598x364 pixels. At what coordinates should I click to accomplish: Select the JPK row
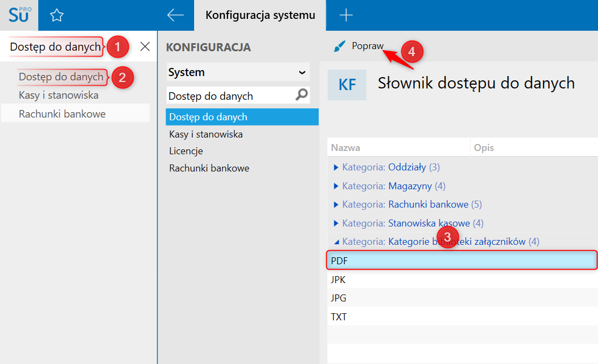coord(463,279)
